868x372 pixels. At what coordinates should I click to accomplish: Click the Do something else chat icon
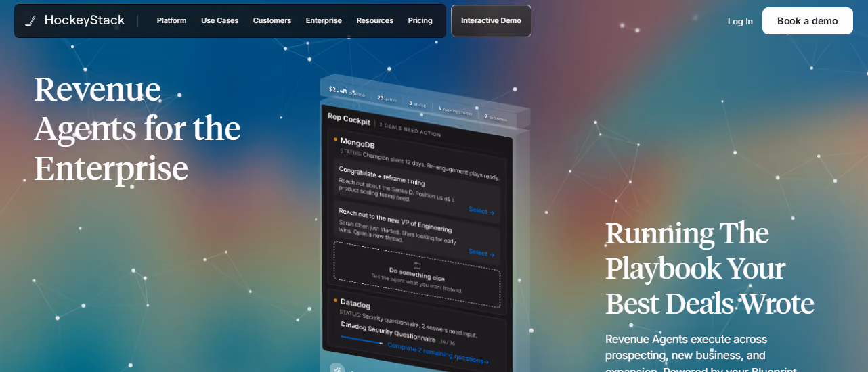coord(417,266)
